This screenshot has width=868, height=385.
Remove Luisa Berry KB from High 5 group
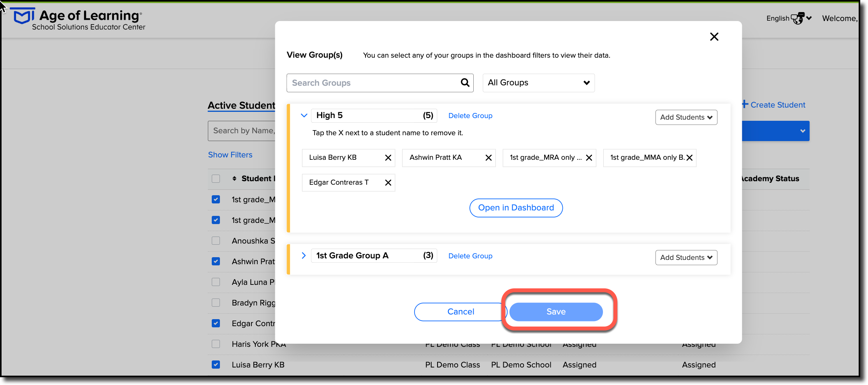pyautogui.click(x=388, y=158)
